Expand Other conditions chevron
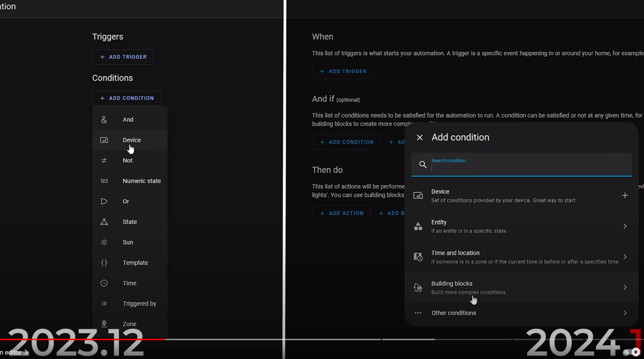 (625, 313)
